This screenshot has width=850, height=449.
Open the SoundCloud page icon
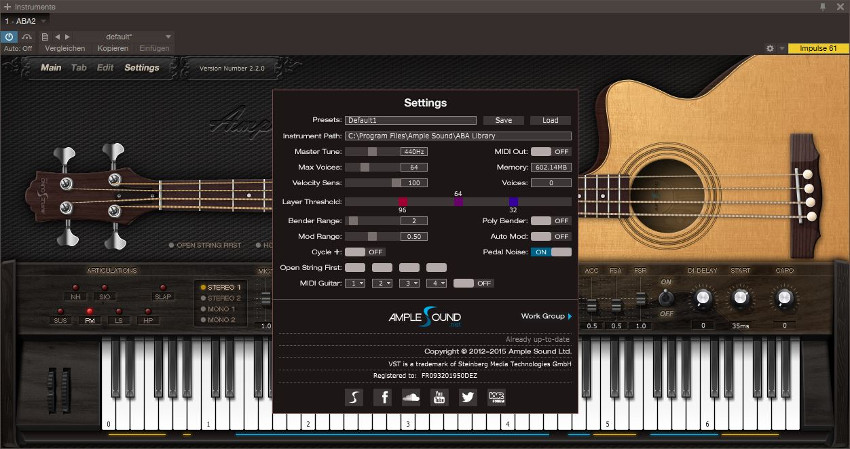pyautogui.click(x=411, y=397)
